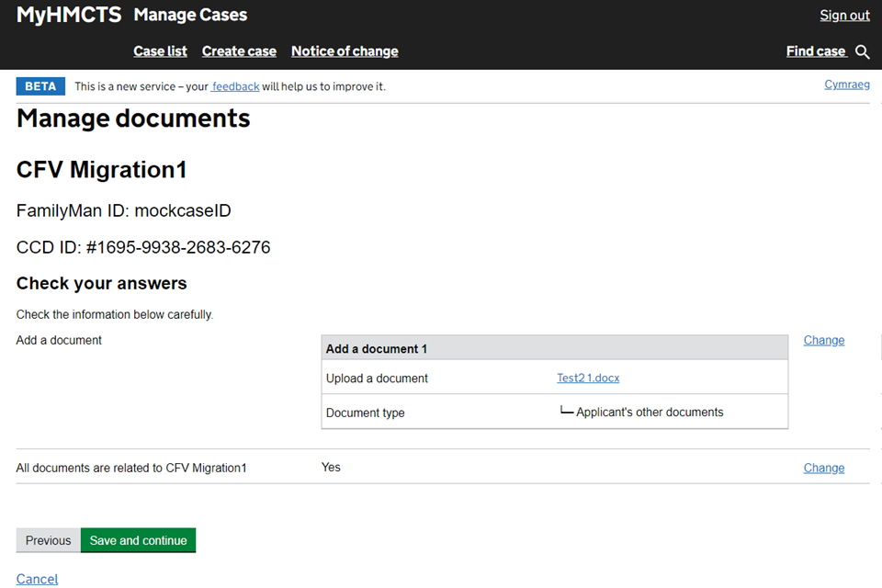The image size is (882, 588).
Task: Go to Create case in navigation
Action: pos(239,51)
